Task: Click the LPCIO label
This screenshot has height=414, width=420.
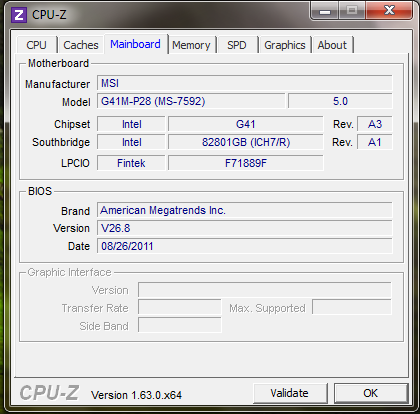Action: [75, 163]
